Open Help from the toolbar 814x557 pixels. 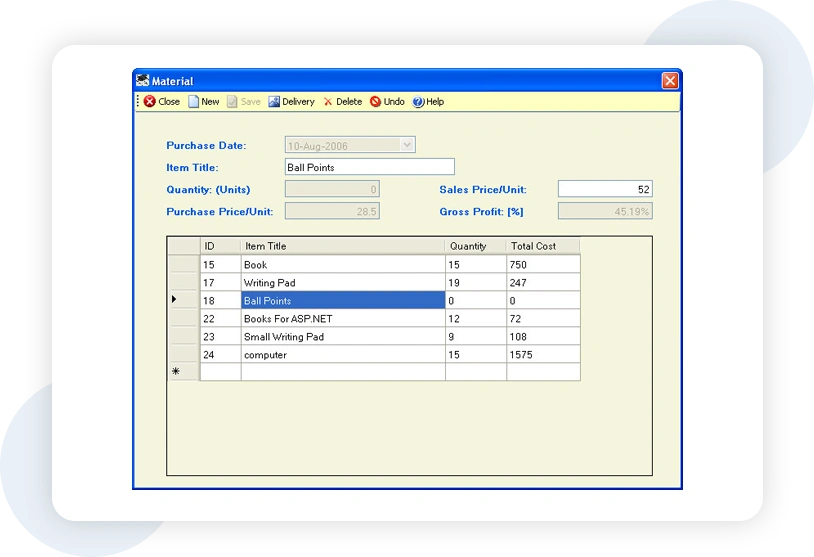(418, 102)
